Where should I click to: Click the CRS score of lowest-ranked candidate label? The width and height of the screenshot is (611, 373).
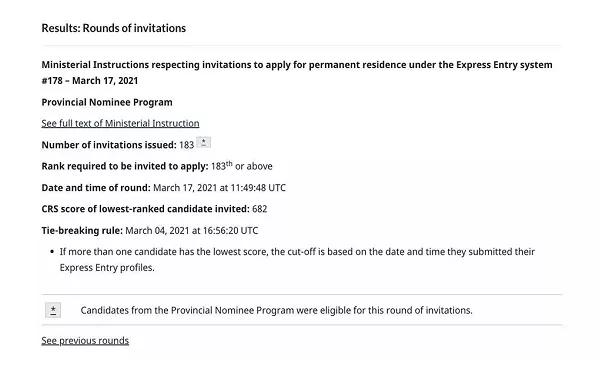point(145,209)
